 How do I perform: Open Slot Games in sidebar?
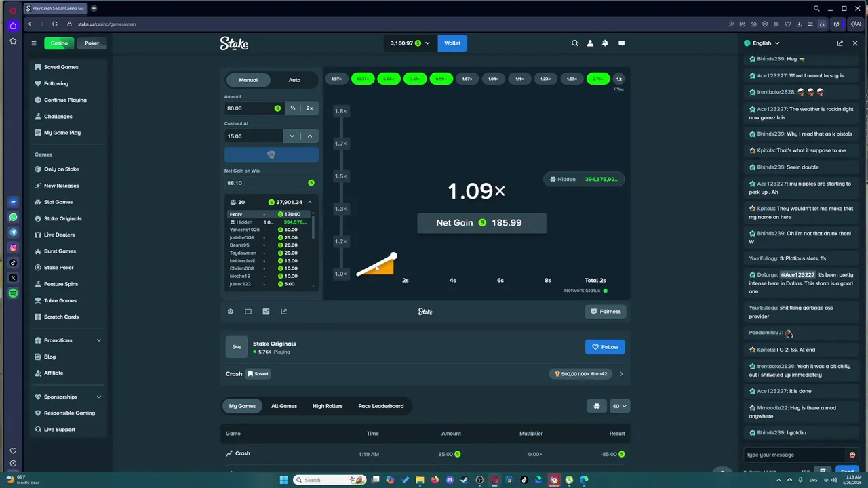tap(58, 202)
